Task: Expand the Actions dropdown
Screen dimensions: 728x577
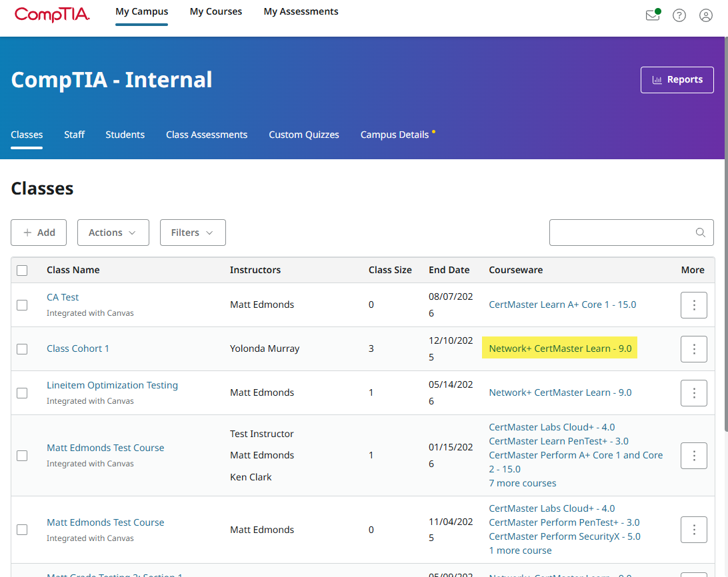Action: click(x=113, y=233)
